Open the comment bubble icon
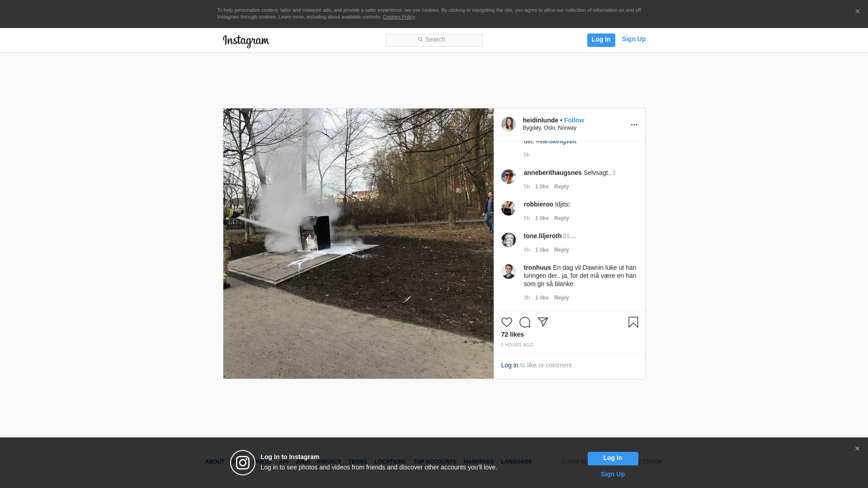This screenshot has width=868, height=488. pos(525,322)
